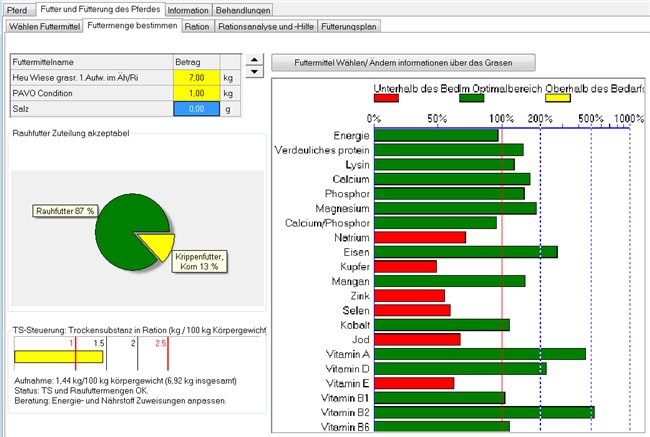Select Futter und Fütterung des Pferdes tab
The width and height of the screenshot is (650, 437).
click(100, 9)
